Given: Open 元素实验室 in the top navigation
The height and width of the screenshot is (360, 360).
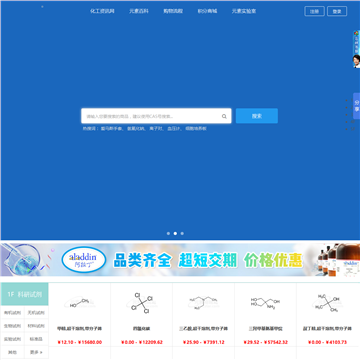Looking at the screenshot, I should coord(244,11).
